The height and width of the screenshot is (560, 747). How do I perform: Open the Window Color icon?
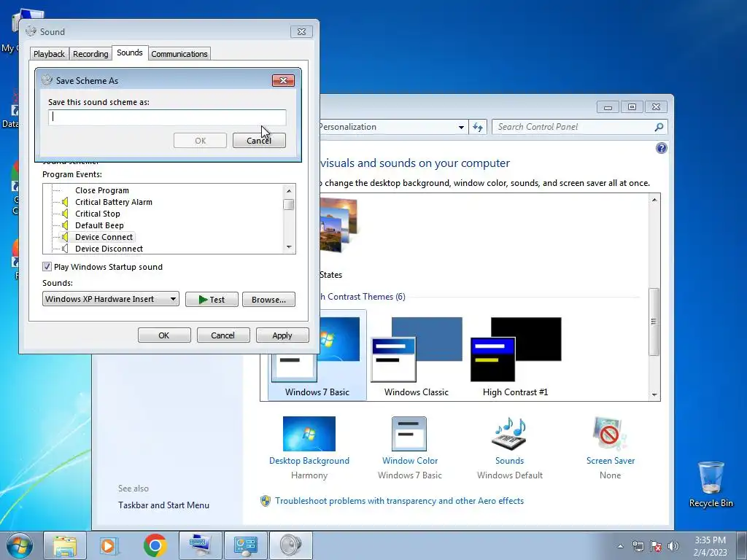(x=409, y=434)
